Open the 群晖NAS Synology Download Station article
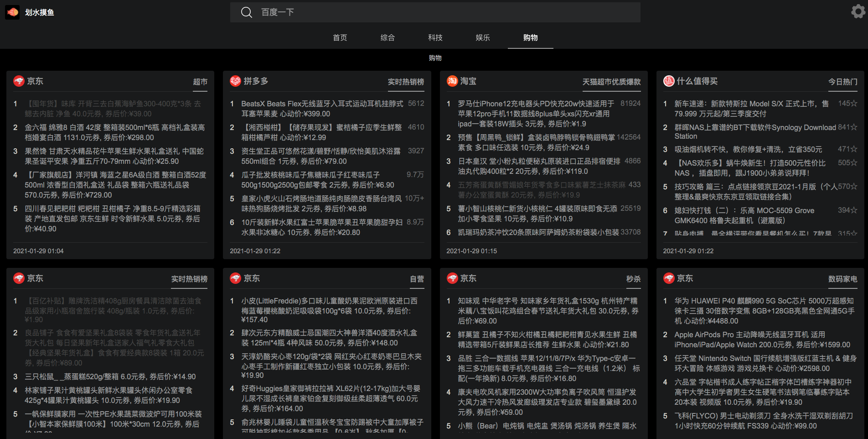Screen dimensions: 868x439 (755, 132)
